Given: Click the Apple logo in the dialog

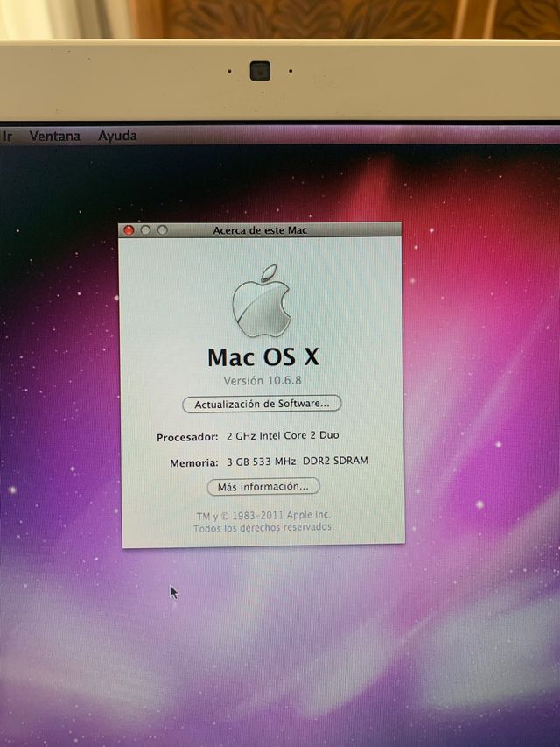Looking at the screenshot, I should coord(262,301).
